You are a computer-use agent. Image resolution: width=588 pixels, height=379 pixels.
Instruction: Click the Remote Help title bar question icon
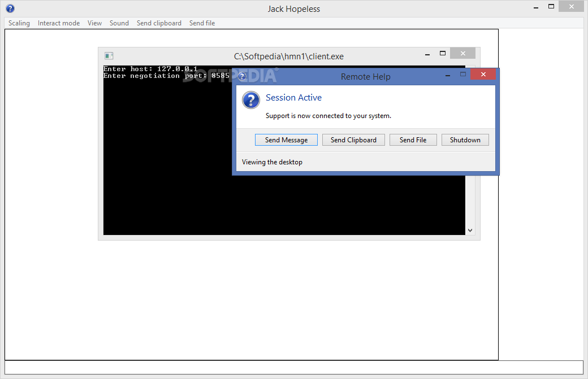(242, 76)
